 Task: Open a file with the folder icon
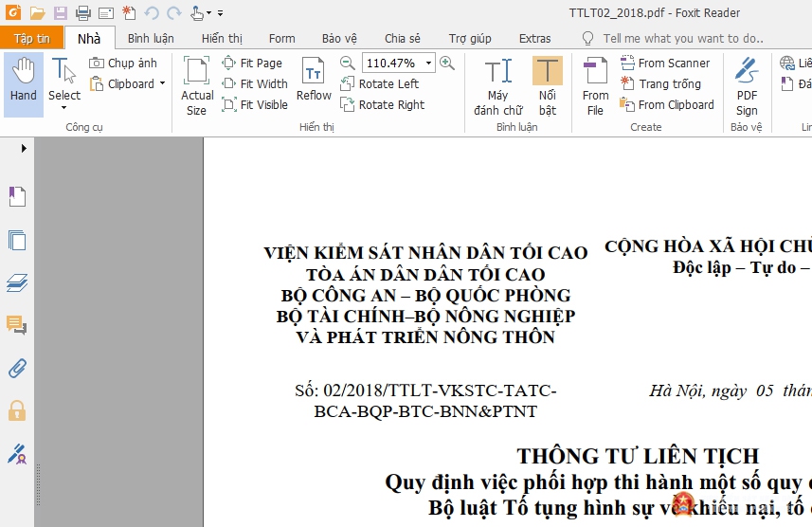[37, 13]
